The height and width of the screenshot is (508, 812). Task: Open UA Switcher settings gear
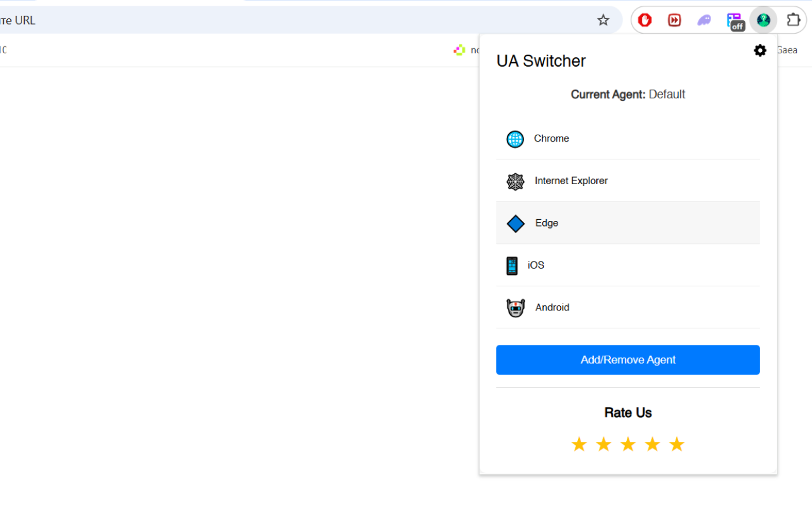760,51
